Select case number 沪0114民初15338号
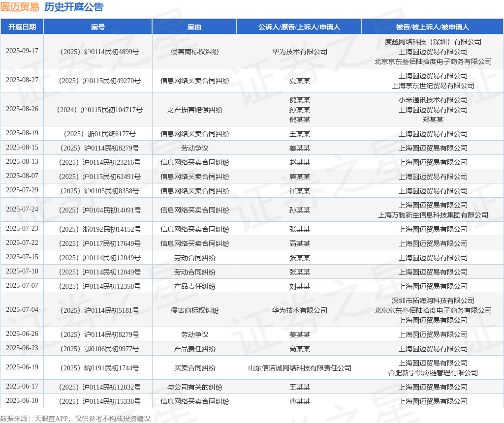The image size is (504, 423). click(x=99, y=401)
